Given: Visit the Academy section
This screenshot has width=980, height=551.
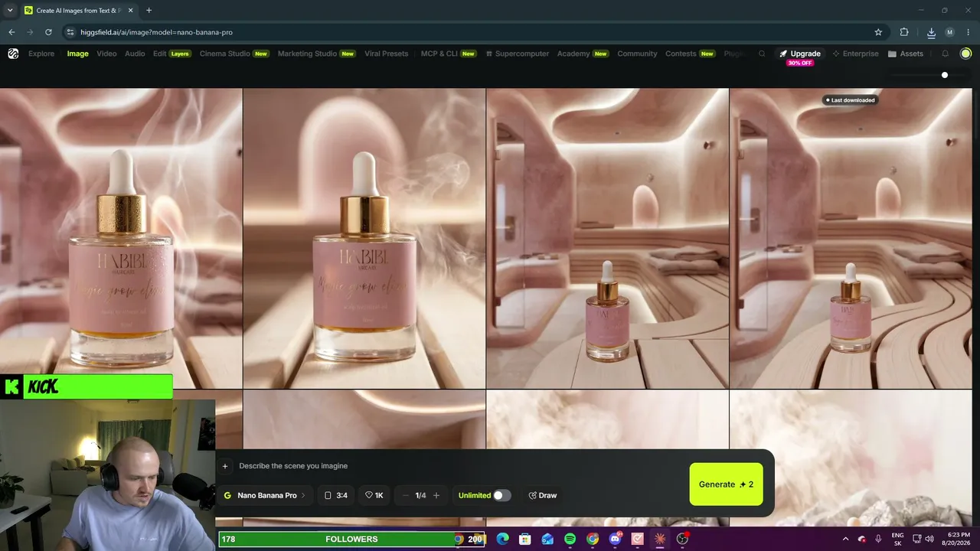Looking at the screenshot, I should point(583,54).
